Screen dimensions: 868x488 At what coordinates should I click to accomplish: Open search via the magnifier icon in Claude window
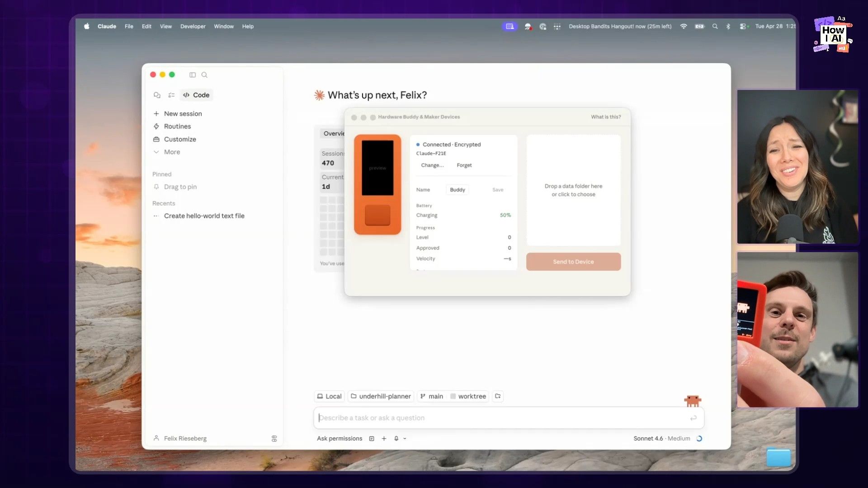pyautogui.click(x=204, y=75)
